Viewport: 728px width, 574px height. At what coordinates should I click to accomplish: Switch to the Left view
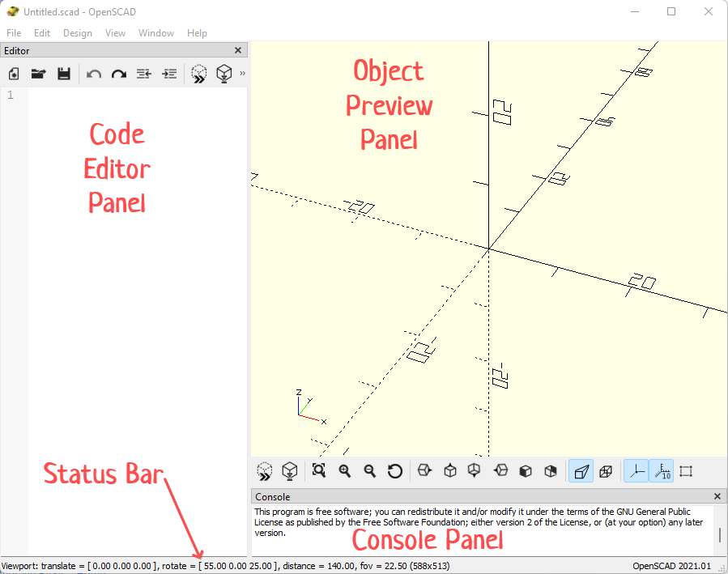(500, 470)
